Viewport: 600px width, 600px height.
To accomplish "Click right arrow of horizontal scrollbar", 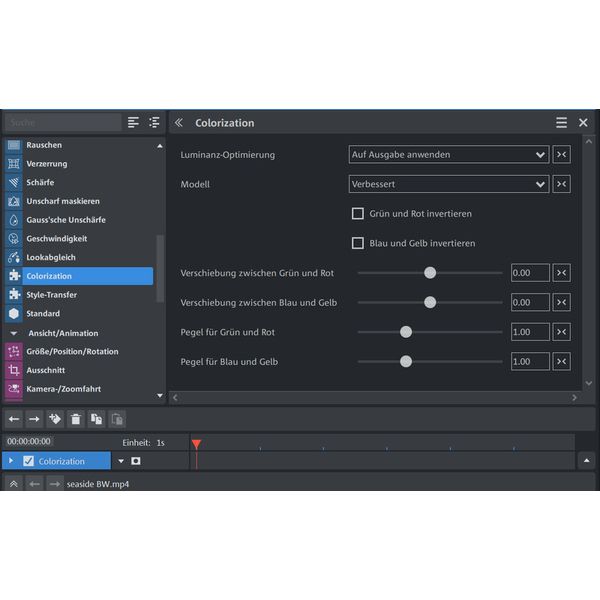I will [574, 398].
